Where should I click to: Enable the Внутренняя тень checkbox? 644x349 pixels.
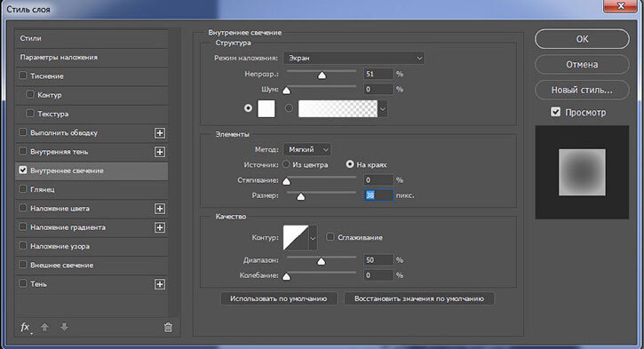click(x=23, y=151)
